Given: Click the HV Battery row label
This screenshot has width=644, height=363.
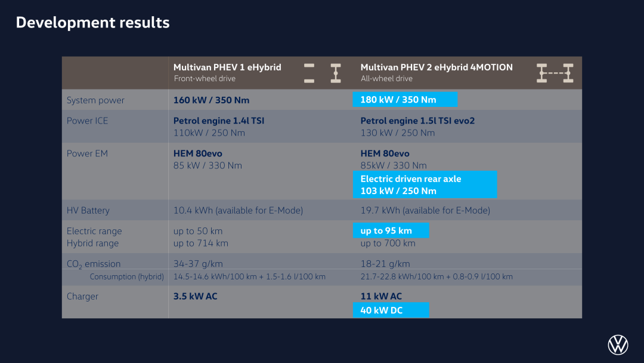Looking at the screenshot, I should click(88, 211).
